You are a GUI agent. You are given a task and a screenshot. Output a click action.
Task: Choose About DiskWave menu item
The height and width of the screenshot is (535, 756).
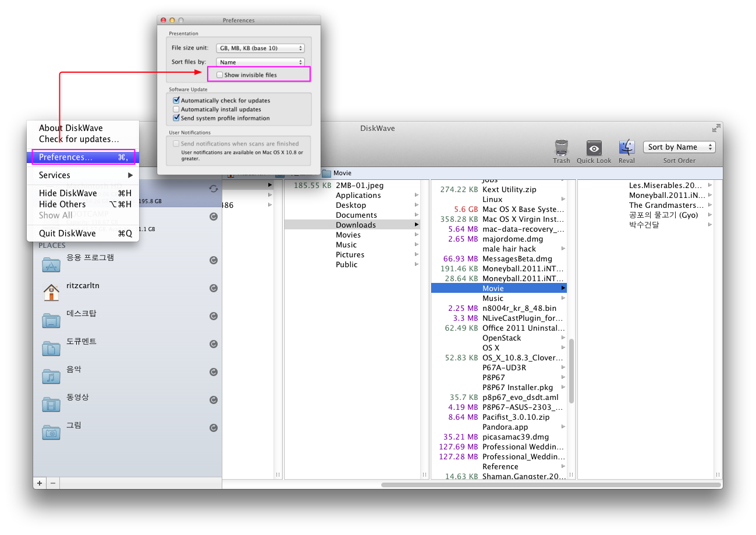(x=83, y=128)
